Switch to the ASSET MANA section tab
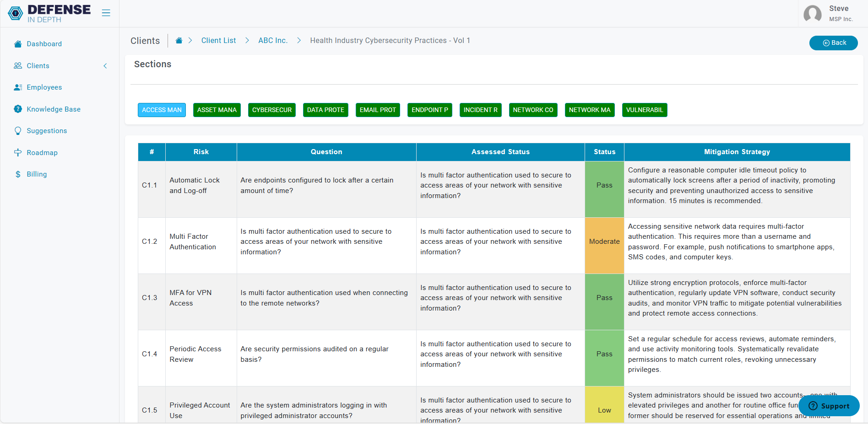The height and width of the screenshot is (424, 868). [217, 110]
